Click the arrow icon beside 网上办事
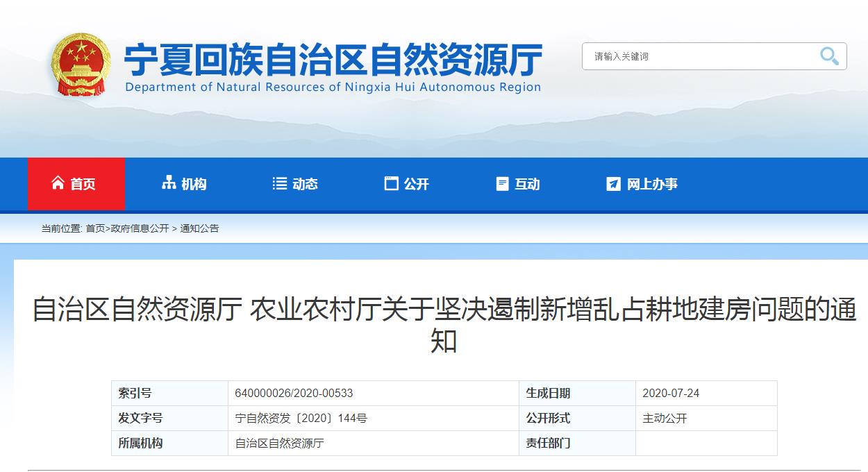Screen dimensions: 868x472 pyautogui.click(x=613, y=183)
